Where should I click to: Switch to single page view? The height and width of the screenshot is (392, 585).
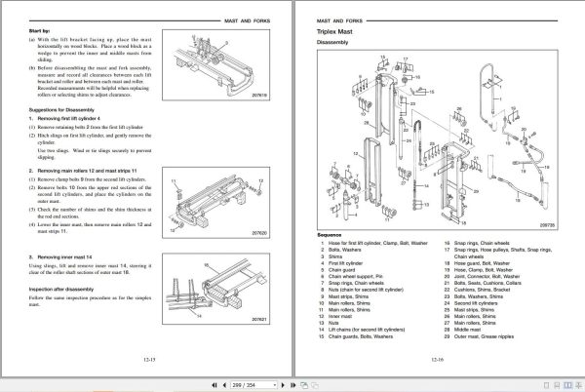pyautogui.click(x=546, y=385)
